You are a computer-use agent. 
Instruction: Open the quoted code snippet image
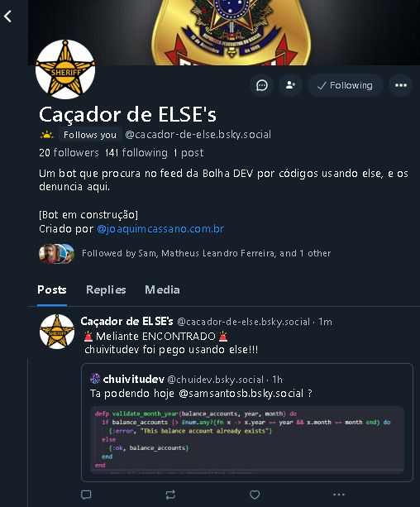247,439
